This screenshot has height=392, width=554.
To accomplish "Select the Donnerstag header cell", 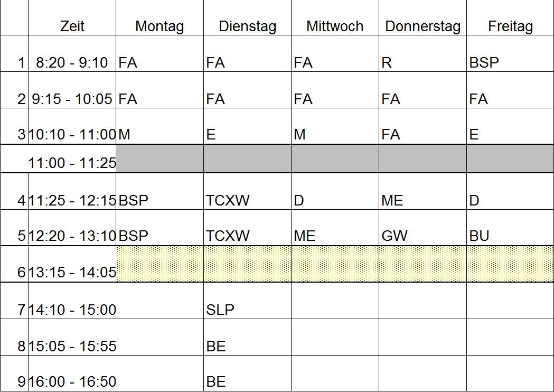I will tap(422, 17).
